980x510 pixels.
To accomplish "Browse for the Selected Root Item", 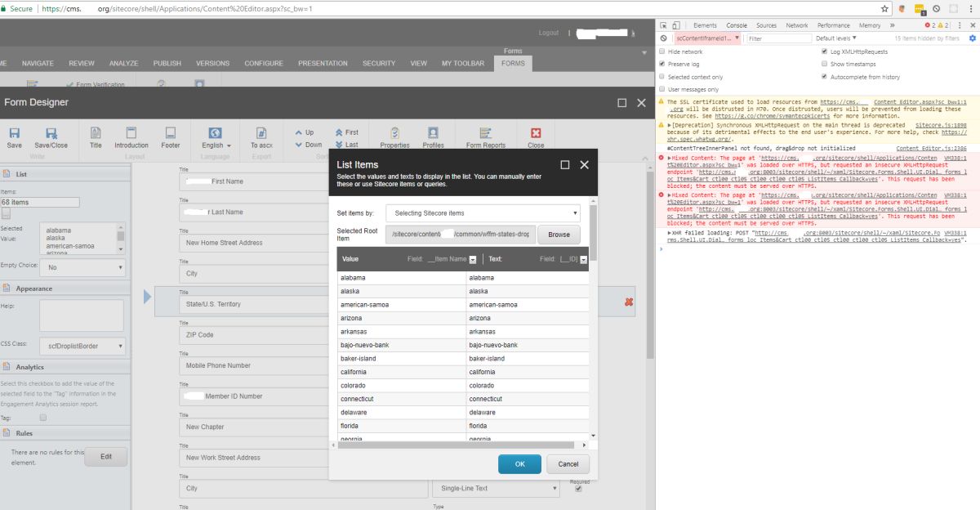I will tap(559, 235).
